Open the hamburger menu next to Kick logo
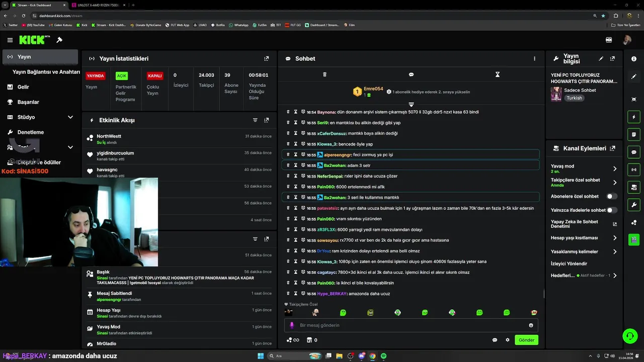Screen dimensions: 644x362 point(10,40)
